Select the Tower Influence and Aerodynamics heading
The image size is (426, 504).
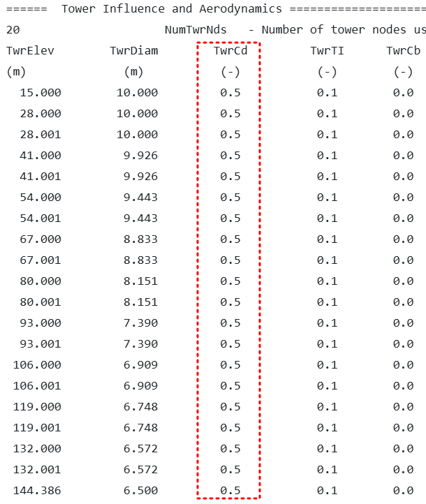coord(172,9)
